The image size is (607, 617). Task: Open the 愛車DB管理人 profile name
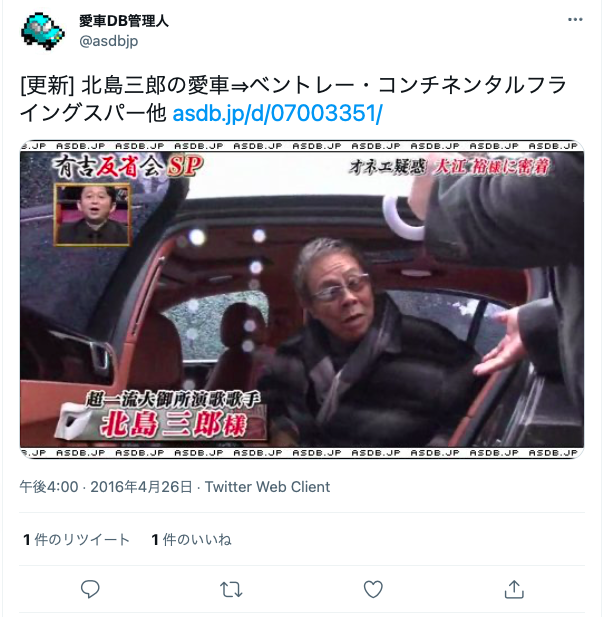tap(124, 21)
